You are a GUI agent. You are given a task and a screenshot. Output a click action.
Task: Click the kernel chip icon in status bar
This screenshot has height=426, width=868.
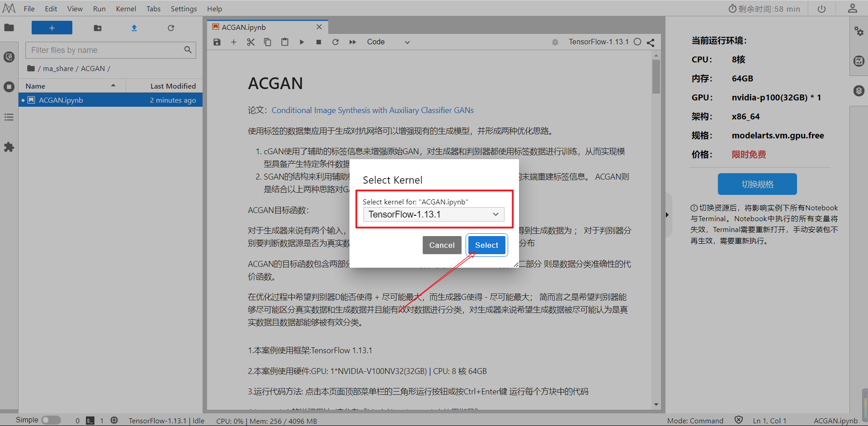click(x=114, y=420)
